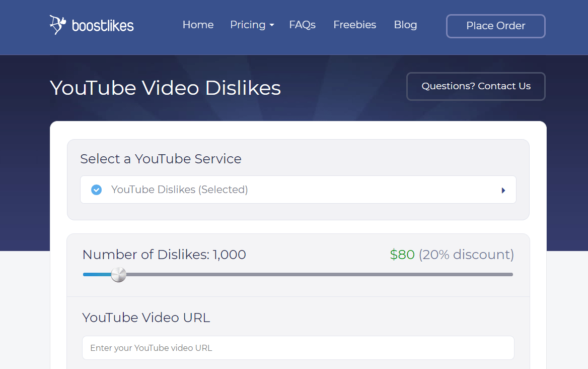588x369 pixels.
Task: Click the service selector arrow icon
Action: pyautogui.click(x=503, y=191)
